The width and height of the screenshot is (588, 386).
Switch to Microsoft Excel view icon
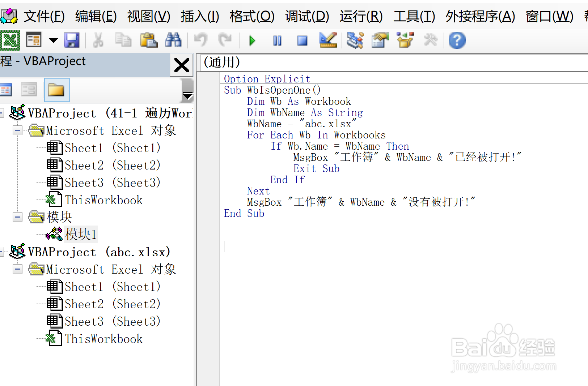click(x=10, y=40)
